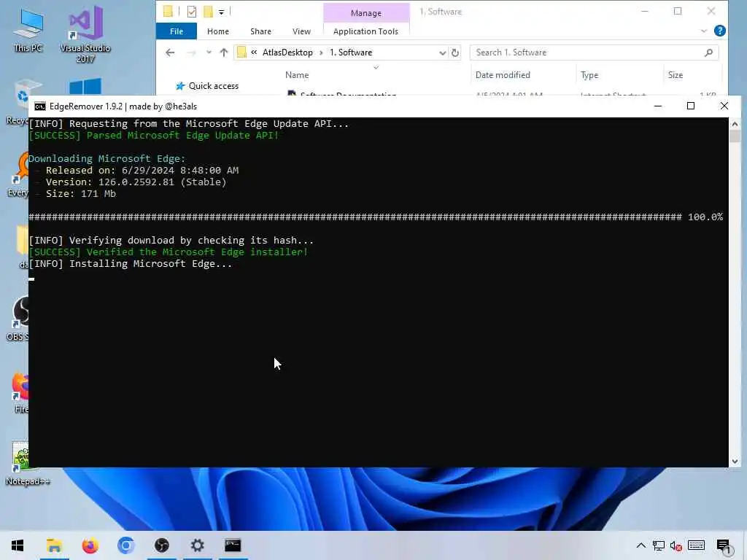Open Application Tools ribbon tab
The image size is (747, 560).
tap(365, 31)
